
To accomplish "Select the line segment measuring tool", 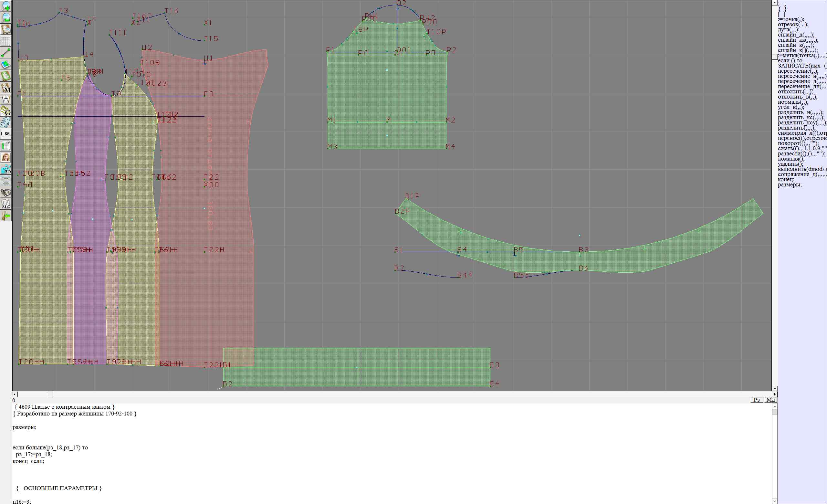I will 6,53.
